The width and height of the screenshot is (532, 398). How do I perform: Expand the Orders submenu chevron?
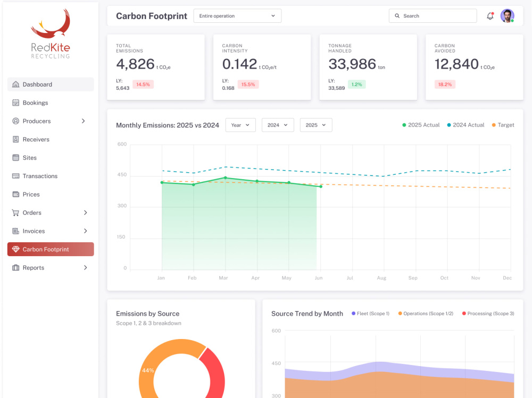[86, 213]
